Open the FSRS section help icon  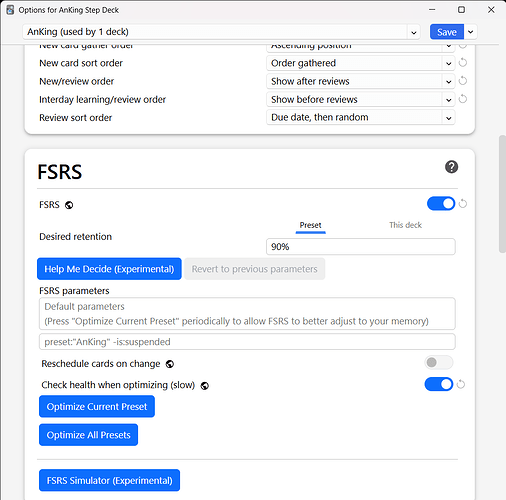tap(451, 167)
